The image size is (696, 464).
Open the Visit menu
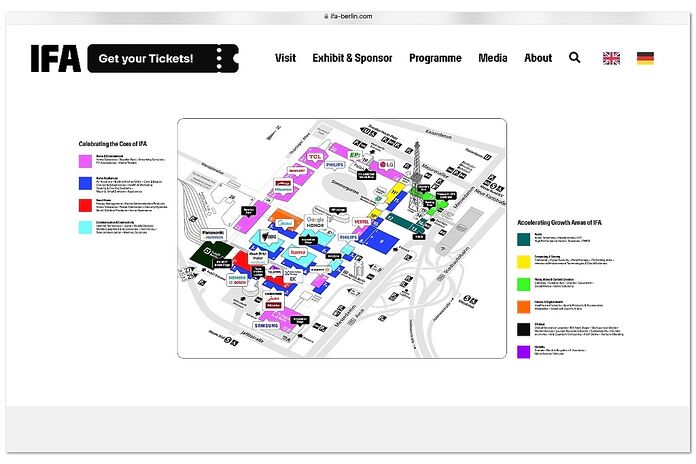click(x=285, y=58)
